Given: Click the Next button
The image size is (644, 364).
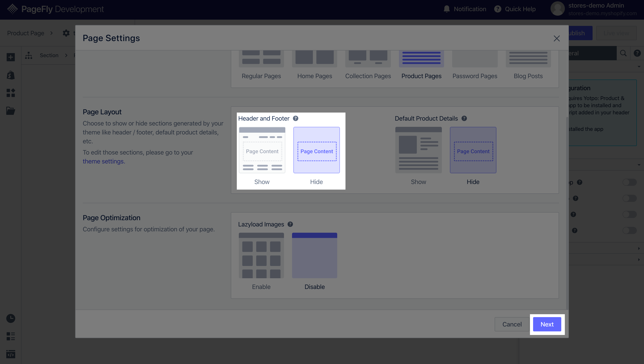Looking at the screenshot, I should (547, 324).
